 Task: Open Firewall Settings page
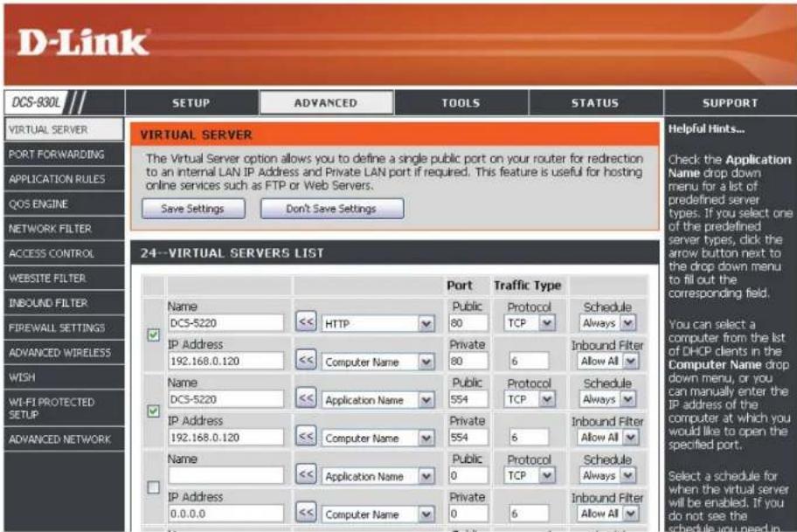64,328
